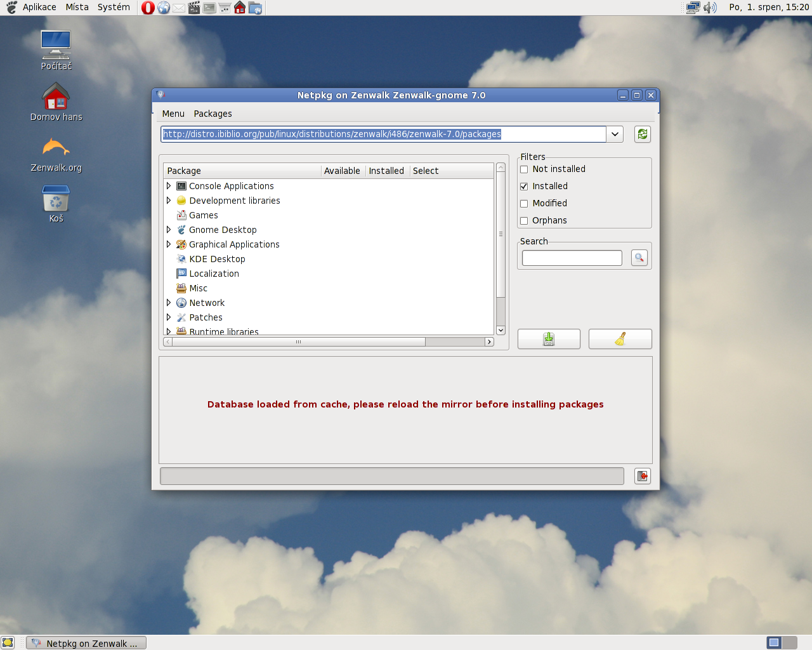Click the exit icon beside progress bar
Viewport: 812px width, 650px height.
(643, 476)
